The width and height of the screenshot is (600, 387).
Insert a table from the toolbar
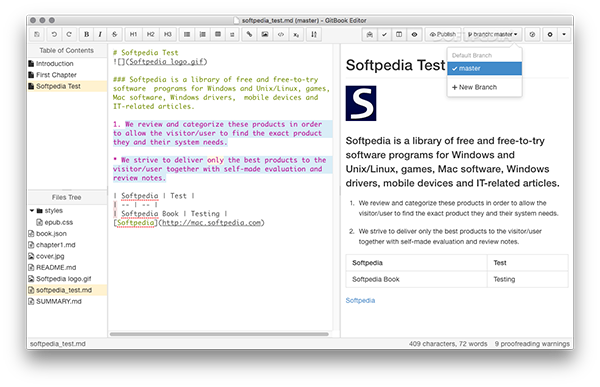tap(218, 34)
